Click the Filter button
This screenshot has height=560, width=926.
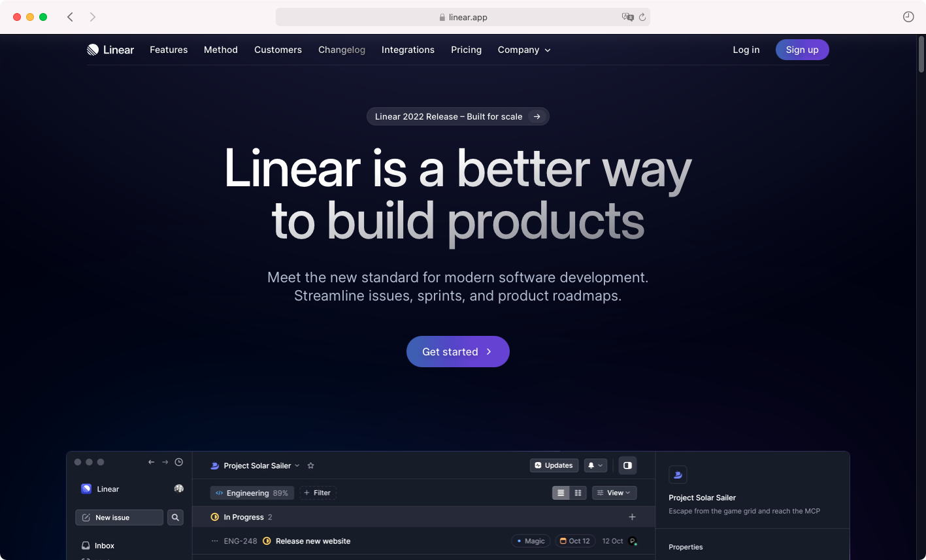coord(318,493)
